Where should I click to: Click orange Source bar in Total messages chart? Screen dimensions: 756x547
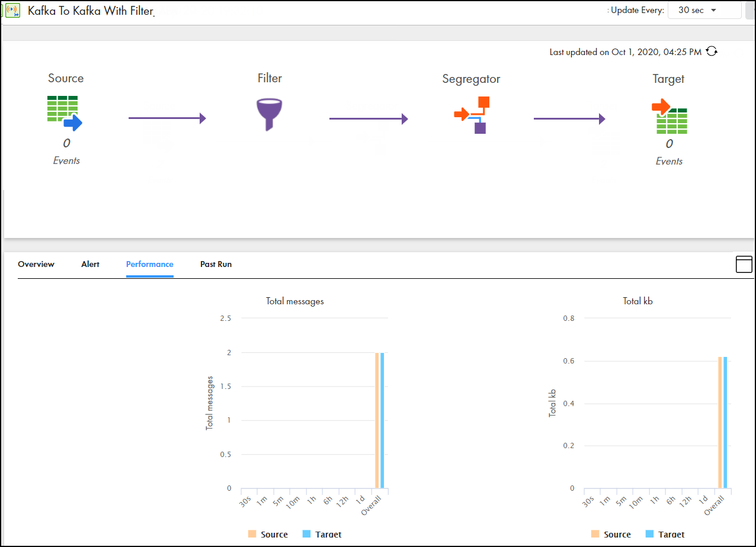[377, 420]
